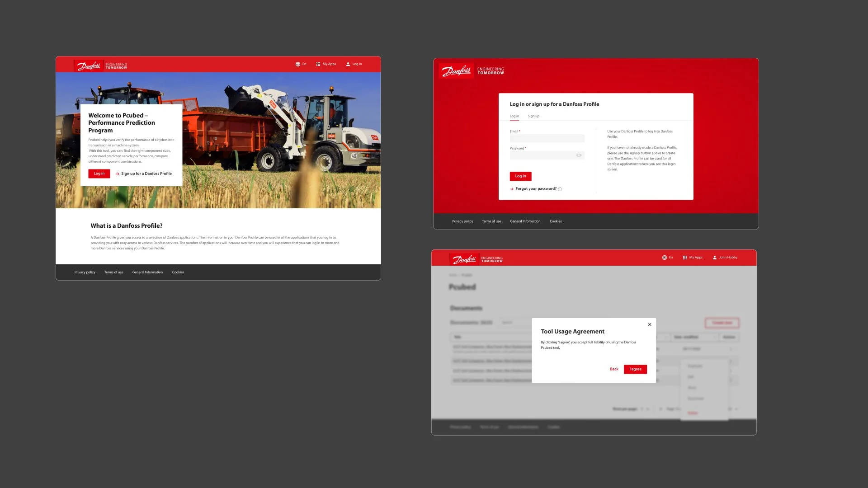The image size is (868, 488).
Task: Open General Information in the login form page footer
Action: pyautogui.click(x=525, y=221)
